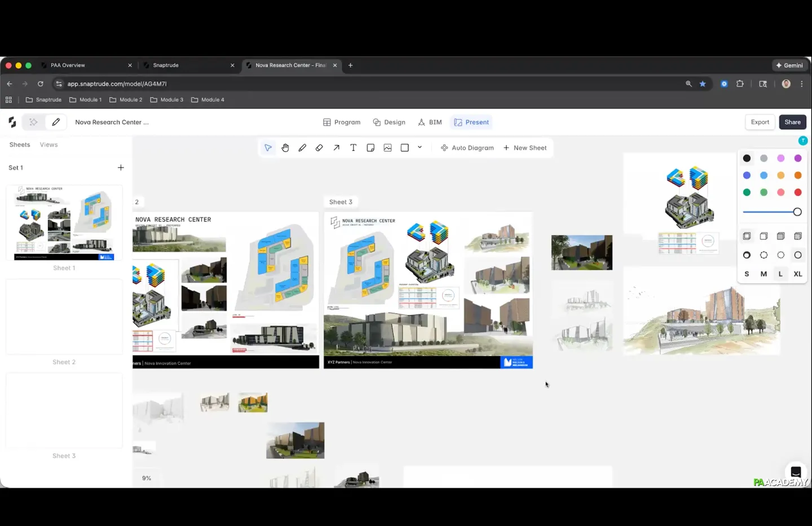
Task: Click the Export button
Action: tap(760, 122)
